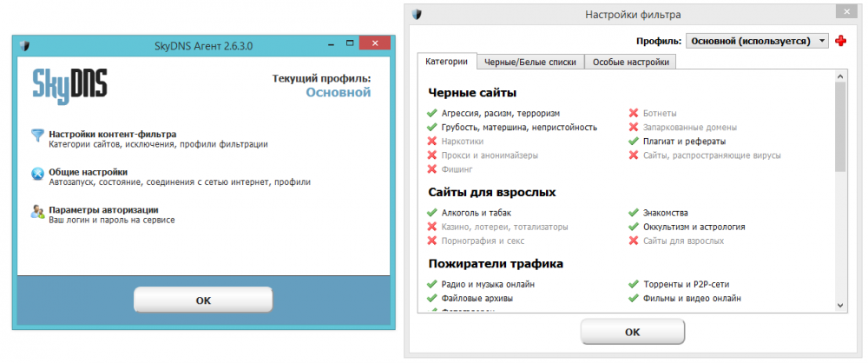
Task: Click current profile name Основной
Action: (x=339, y=92)
